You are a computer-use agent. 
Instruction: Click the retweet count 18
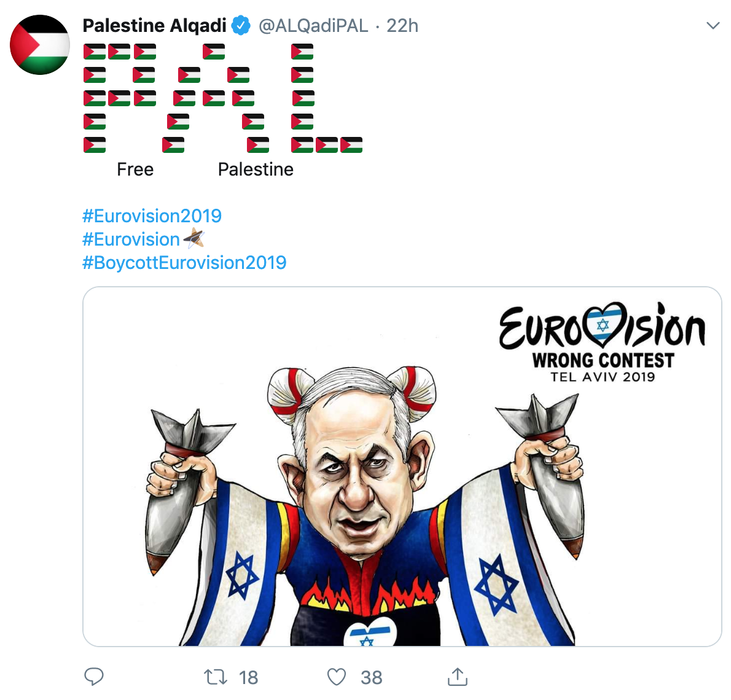click(x=249, y=677)
